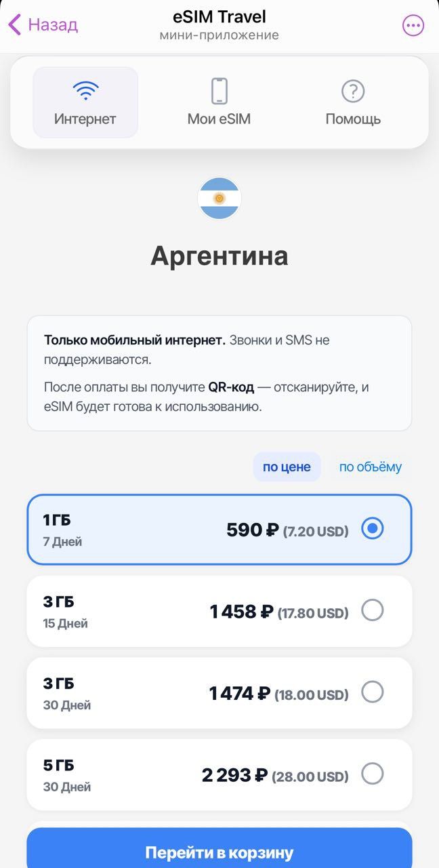Select the Интернет Wi-Fi icon
Screen dimensions: 439x868
tap(85, 88)
